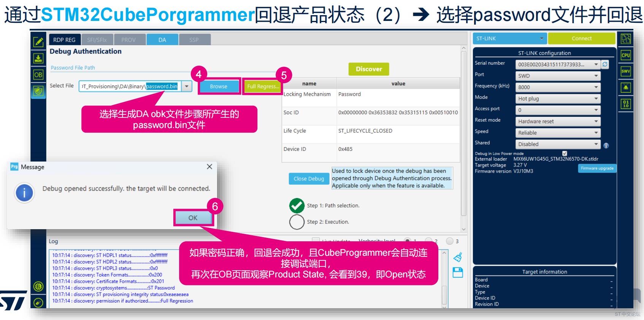
Task: Open the Frequency 8000 dropdown
Action: (x=558, y=87)
